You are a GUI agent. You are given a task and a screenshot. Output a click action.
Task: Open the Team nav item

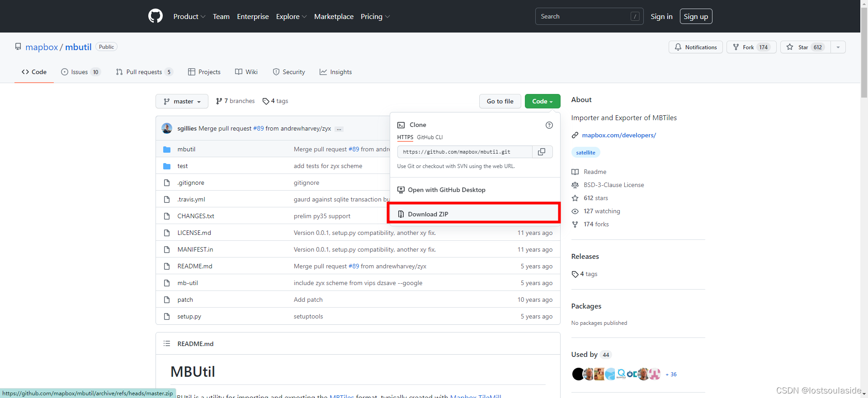[x=221, y=16]
